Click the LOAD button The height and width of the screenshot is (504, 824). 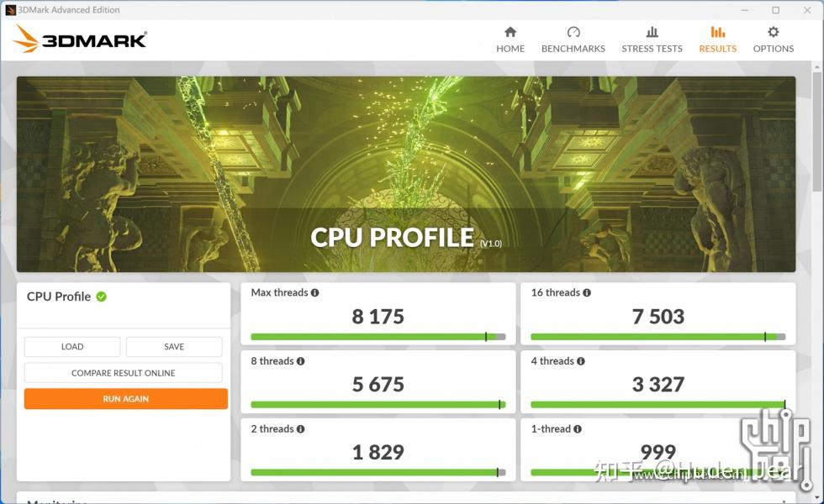point(71,346)
